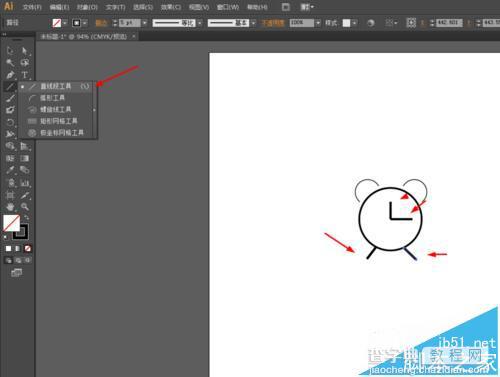The height and width of the screenshot is (377, 500).
Task: Click the Illustrator Ai logo
Action: point(9,6)
